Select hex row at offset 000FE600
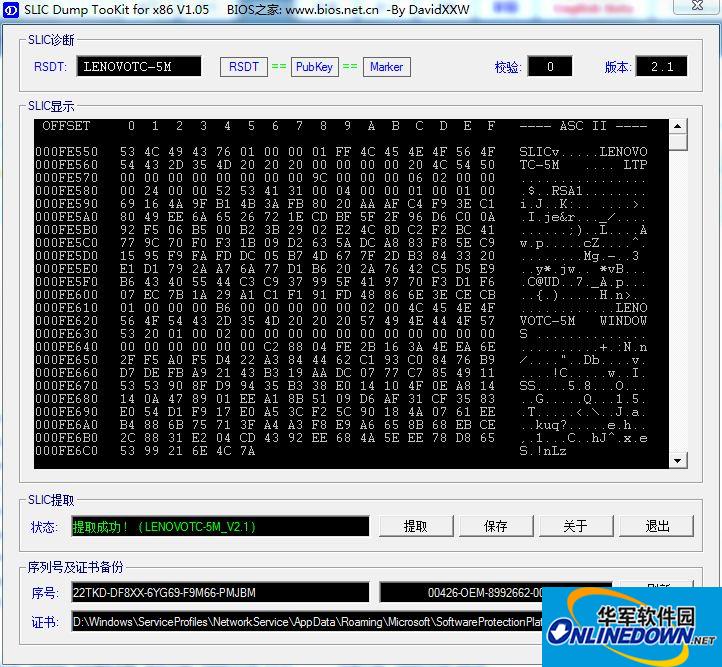The image size is (722, 667). coord(341,295)
